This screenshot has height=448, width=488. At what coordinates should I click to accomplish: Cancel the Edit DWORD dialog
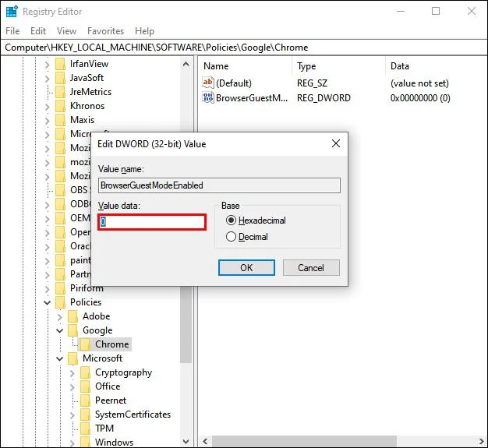tap(311, 268)
